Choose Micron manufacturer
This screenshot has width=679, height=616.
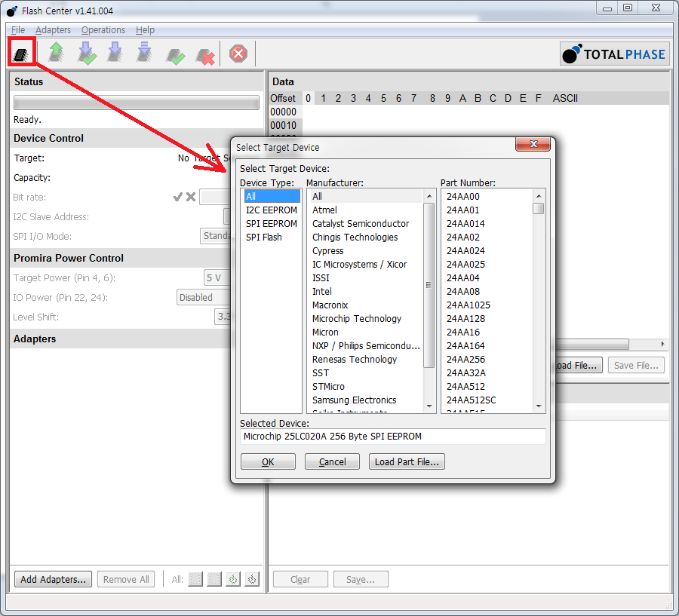tap(366, 332)
